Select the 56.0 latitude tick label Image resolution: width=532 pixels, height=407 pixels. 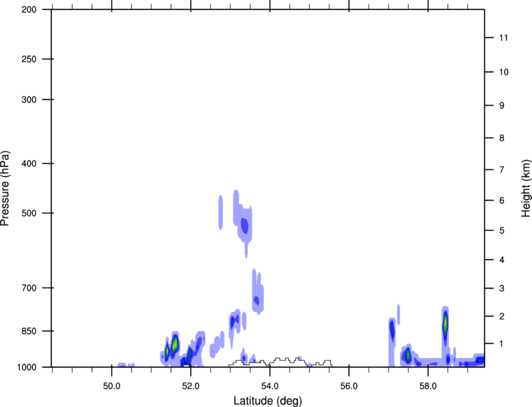pyautogui.click(x=349, y=386)
